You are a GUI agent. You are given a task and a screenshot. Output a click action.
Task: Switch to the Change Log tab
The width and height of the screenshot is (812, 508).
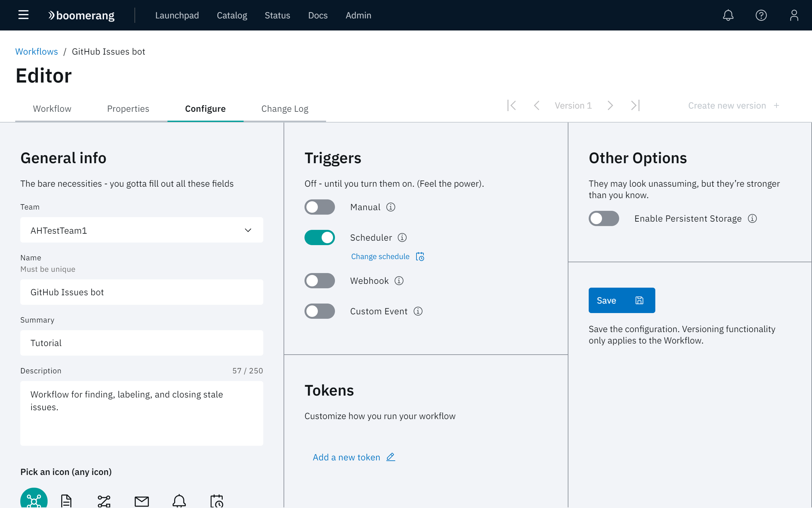[285, 109]
